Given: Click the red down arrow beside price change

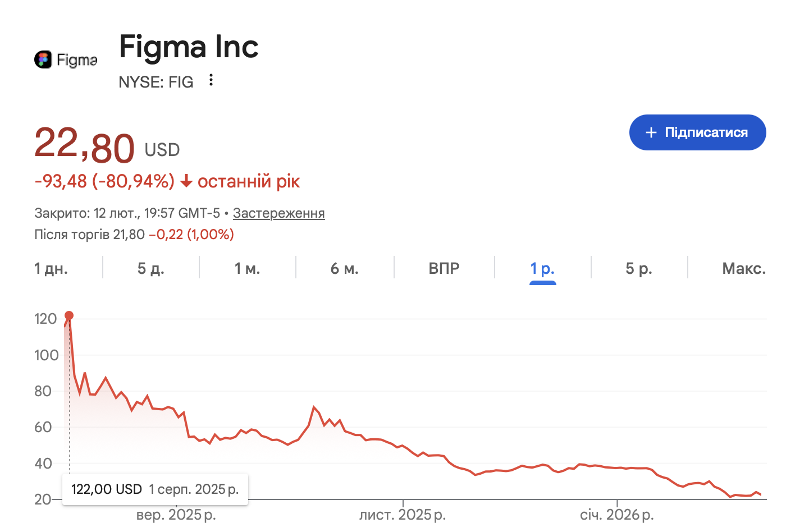Looking at the screenshot, I should point(186,182).
